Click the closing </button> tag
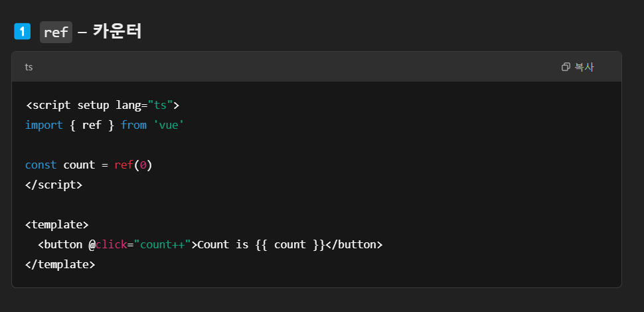Screen dimensions: 644x312 (354, 244)
